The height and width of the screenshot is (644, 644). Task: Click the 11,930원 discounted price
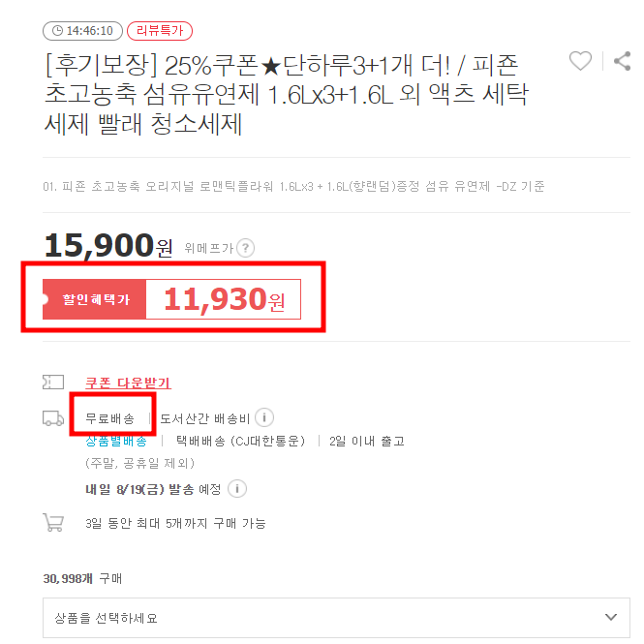[225, 299]
